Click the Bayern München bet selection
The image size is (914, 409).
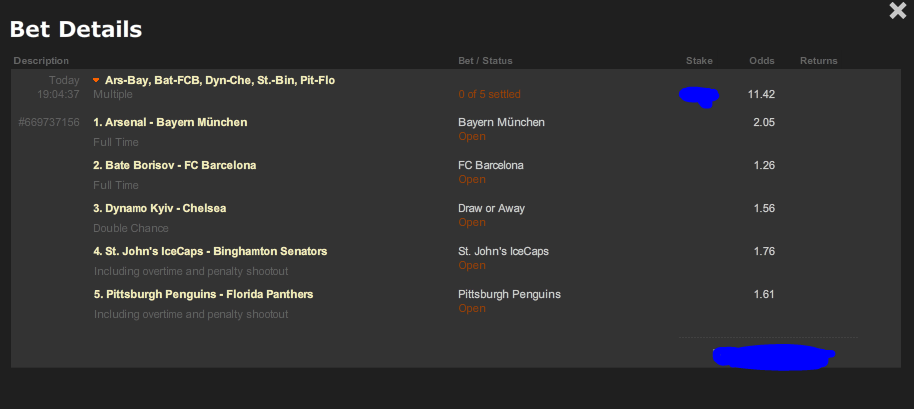[501, 122]
